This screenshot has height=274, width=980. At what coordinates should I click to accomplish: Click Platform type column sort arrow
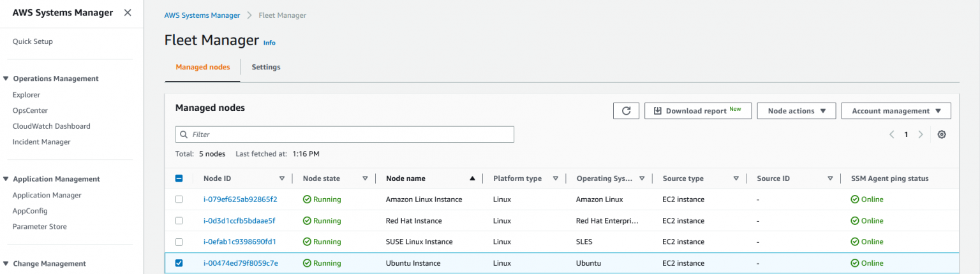[556, 179]
